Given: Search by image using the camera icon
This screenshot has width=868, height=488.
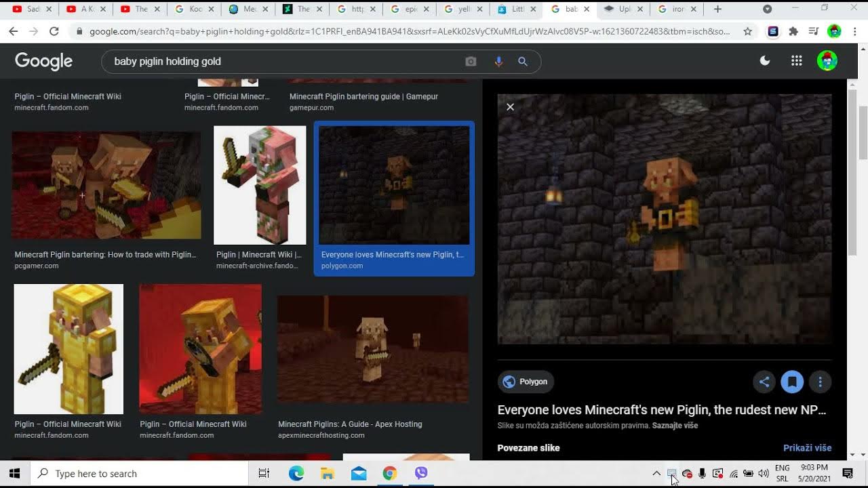Looking at the screenshot, I should [471, 62].
